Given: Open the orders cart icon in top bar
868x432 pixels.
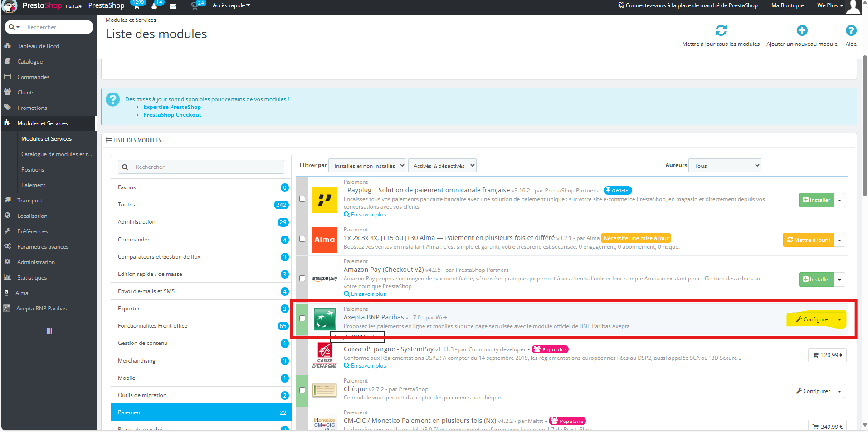Looking at the screenshot, I should (x=137, y=6).
